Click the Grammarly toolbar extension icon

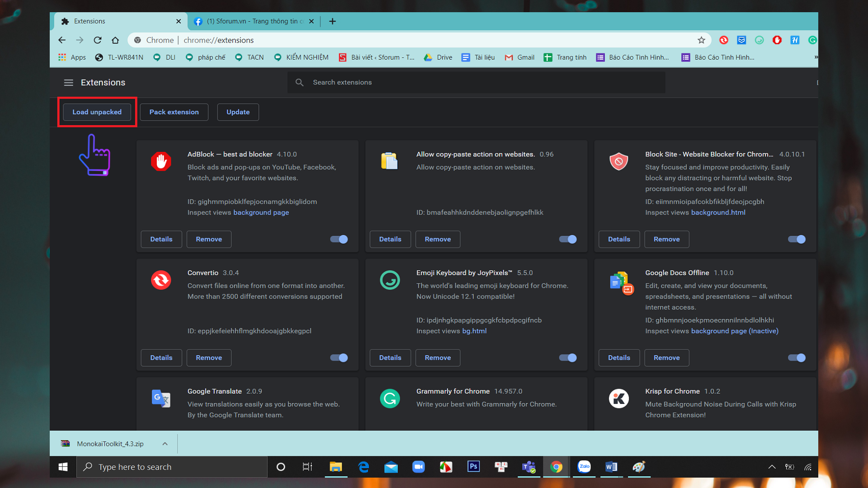coord(812,40)
